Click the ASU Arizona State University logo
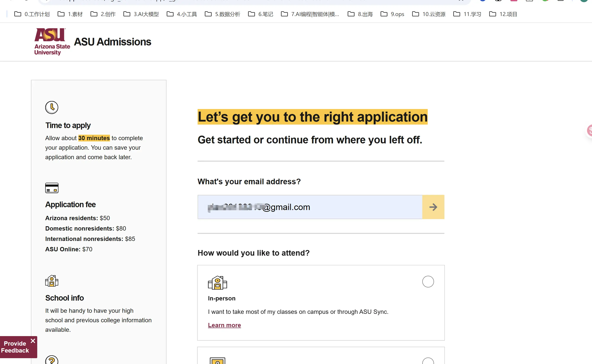Screen dimensions: 592x364 [x=52, y=42]
